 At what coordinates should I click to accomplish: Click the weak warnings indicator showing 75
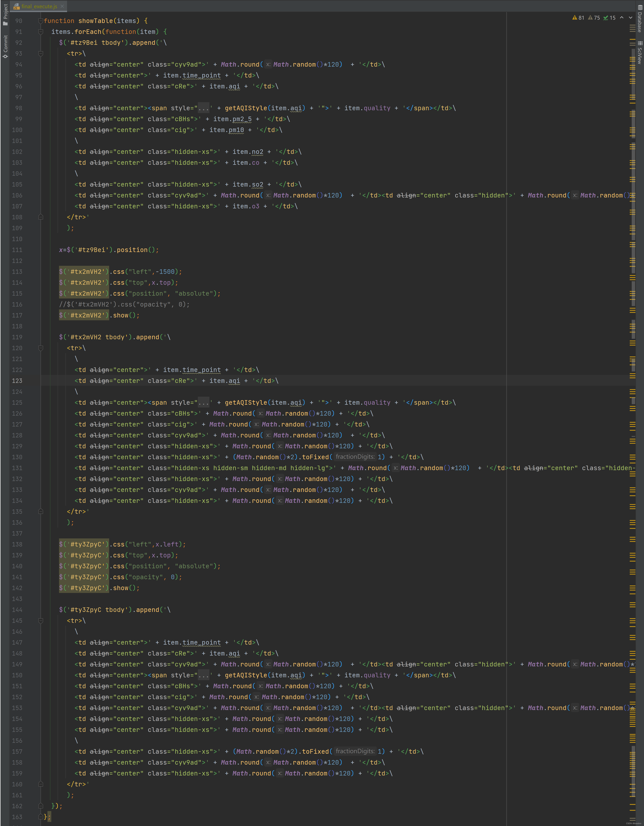[x=594, y=18]
